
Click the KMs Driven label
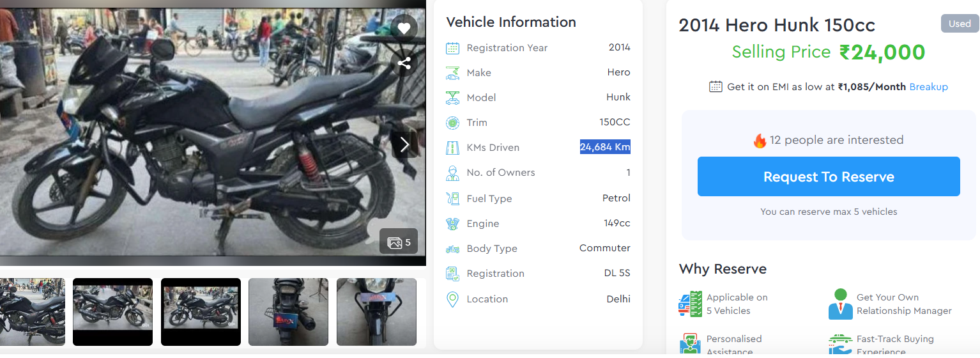coord(493,148)
